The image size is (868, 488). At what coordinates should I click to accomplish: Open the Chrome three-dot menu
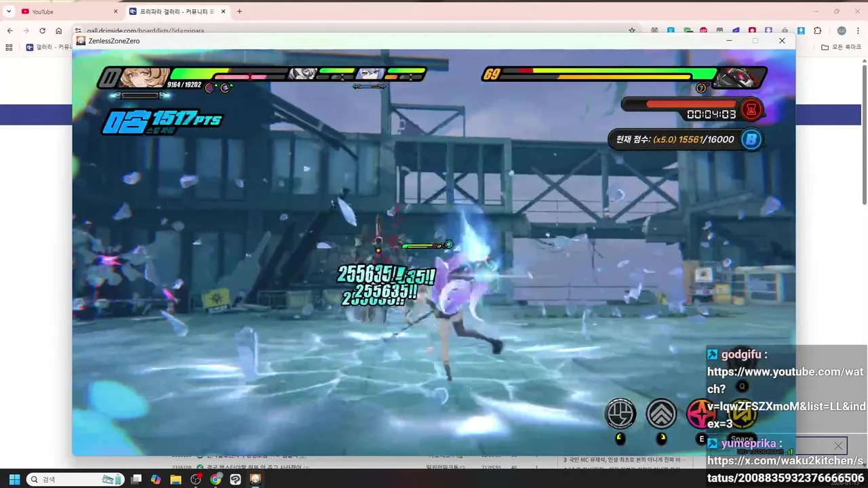(858, 30)
